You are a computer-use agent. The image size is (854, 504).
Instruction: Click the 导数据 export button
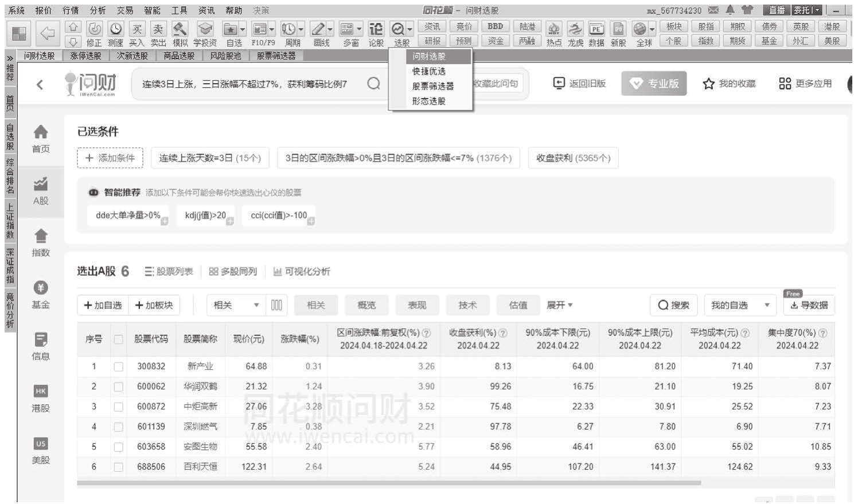pos(809,305)
